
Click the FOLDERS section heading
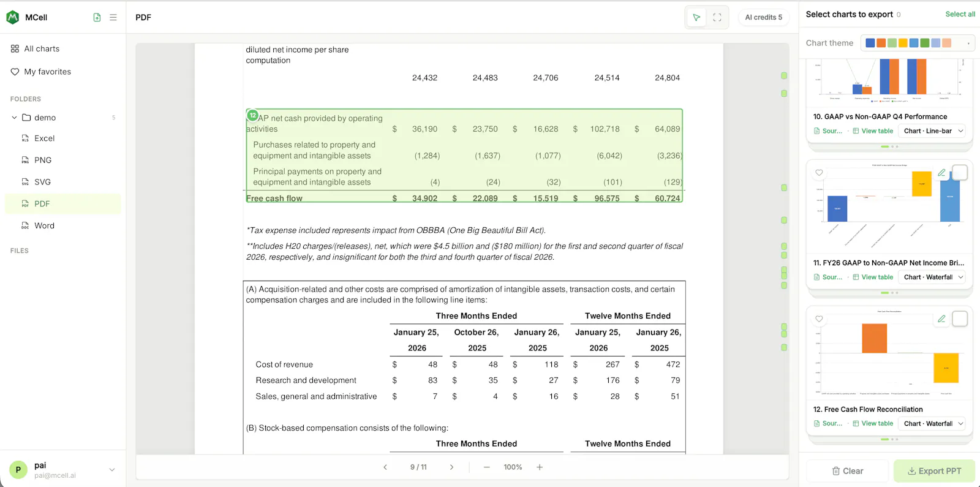click(x=26, y=99)
